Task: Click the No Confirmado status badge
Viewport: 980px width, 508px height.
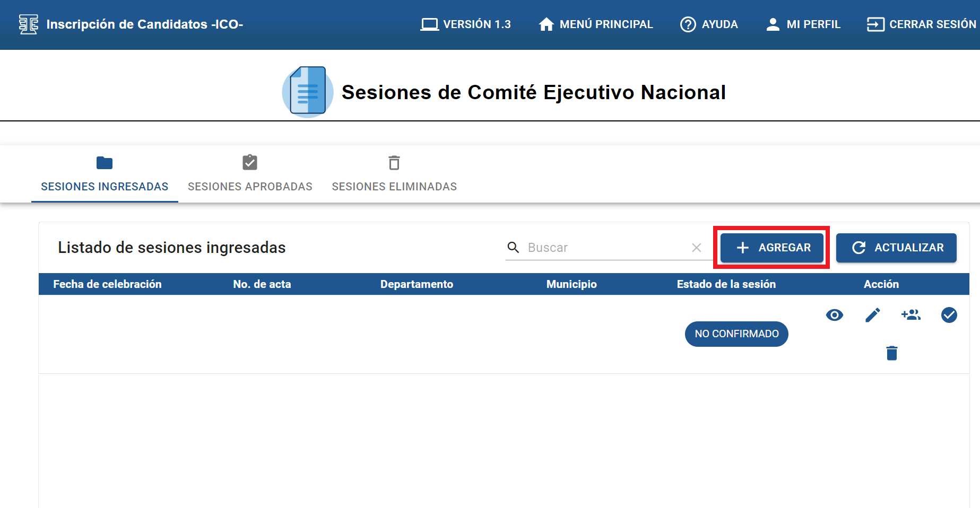Action: (x=736, y=334)
